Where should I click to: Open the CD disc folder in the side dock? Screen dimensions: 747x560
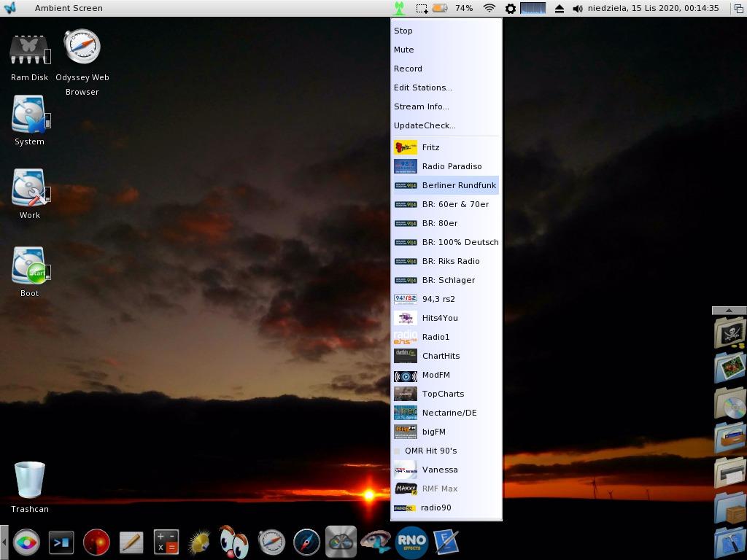click(730, 402)
